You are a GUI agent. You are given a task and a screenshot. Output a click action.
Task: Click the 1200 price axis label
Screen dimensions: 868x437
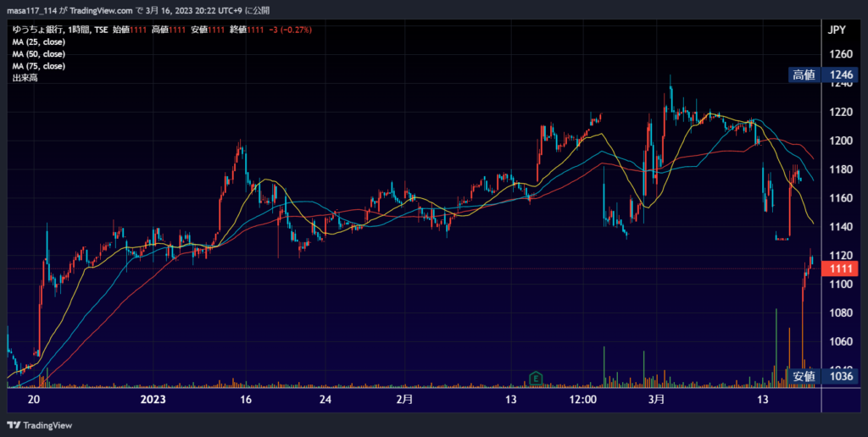(841, 141)
